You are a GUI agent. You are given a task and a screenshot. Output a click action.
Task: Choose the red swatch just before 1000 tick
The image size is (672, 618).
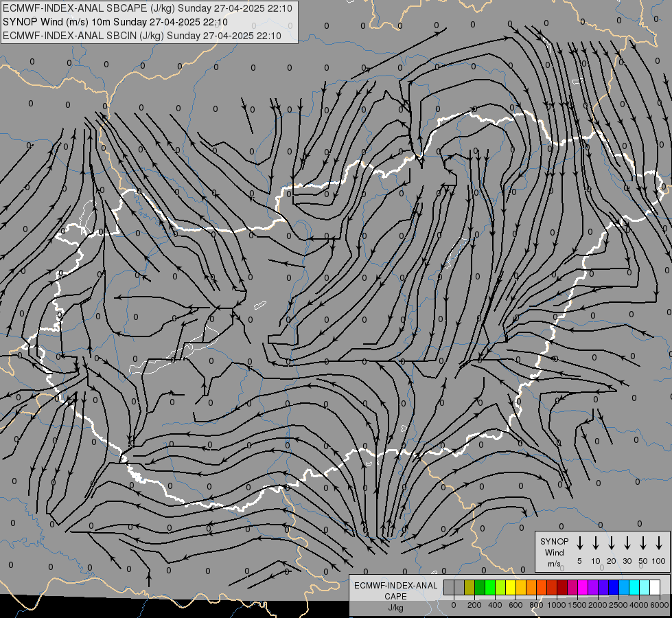pos(552,587)
